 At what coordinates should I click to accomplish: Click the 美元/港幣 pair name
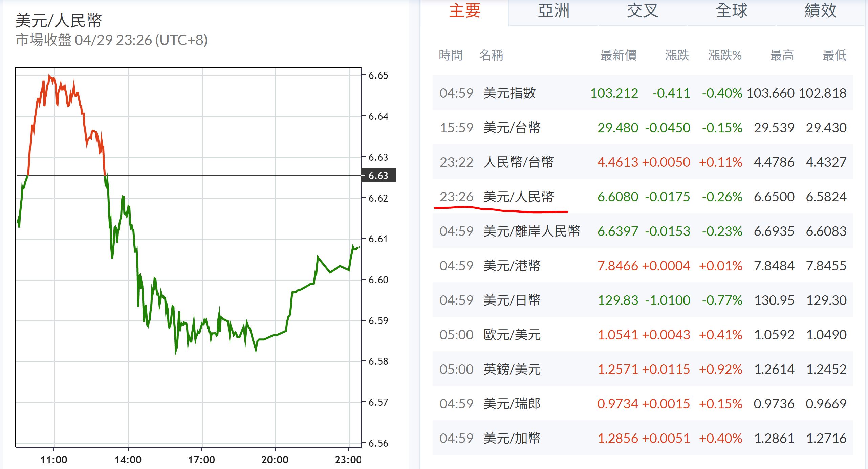[x=512, y=266]
